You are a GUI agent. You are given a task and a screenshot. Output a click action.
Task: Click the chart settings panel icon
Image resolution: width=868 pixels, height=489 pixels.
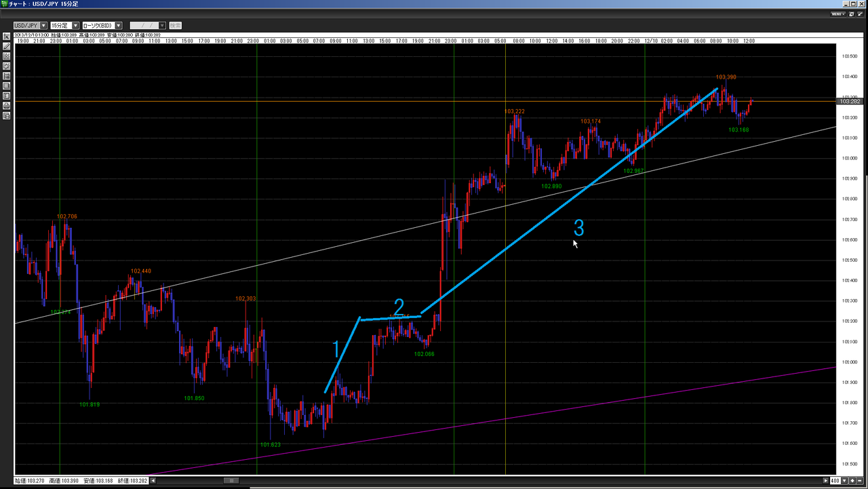point(7,96)
